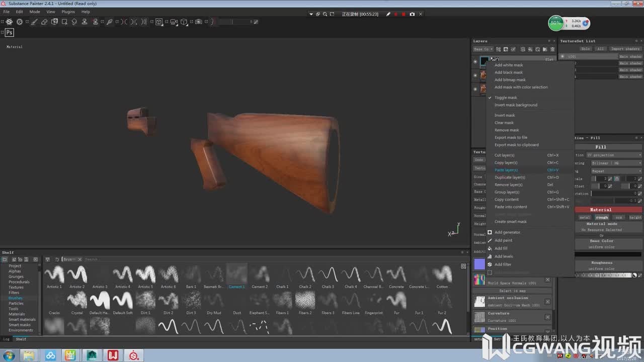
Task: Click the Undo button in TextureSet settings
Action: 479,160
